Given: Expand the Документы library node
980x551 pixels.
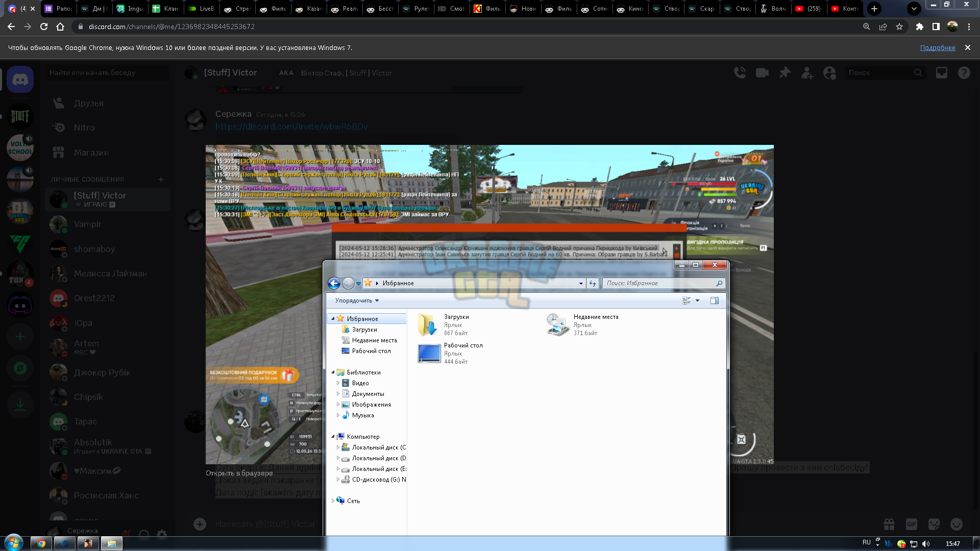Looking at the screenshot, I should click(x=338, y=394).
